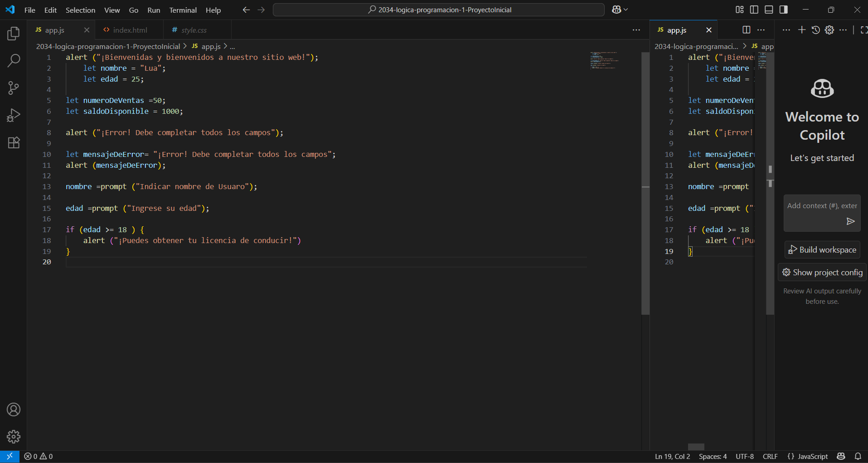Click the right editor horizontal scrollbar thumb
Image resolution: width=868 pixels, height=463 pixels.
tap(696, 447)
